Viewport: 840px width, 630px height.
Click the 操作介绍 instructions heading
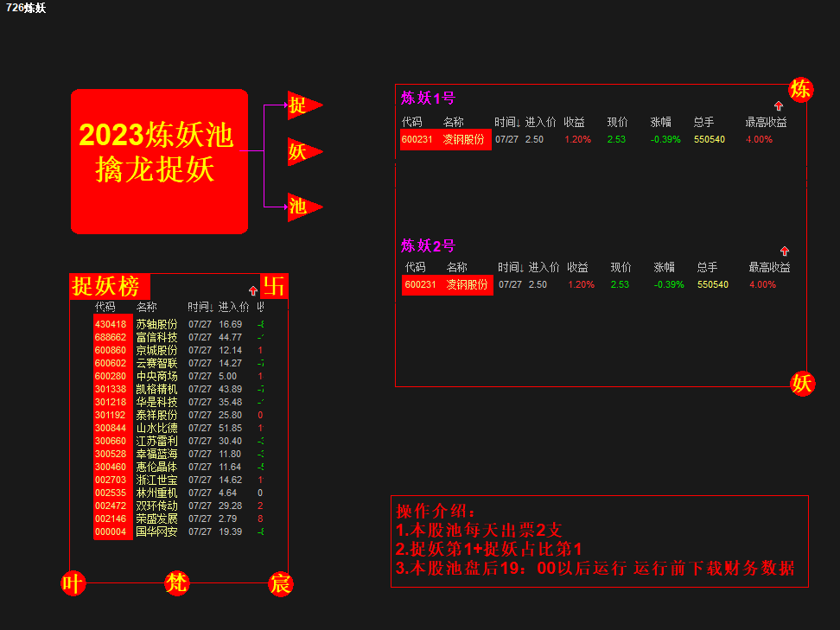tap(435, 511)
